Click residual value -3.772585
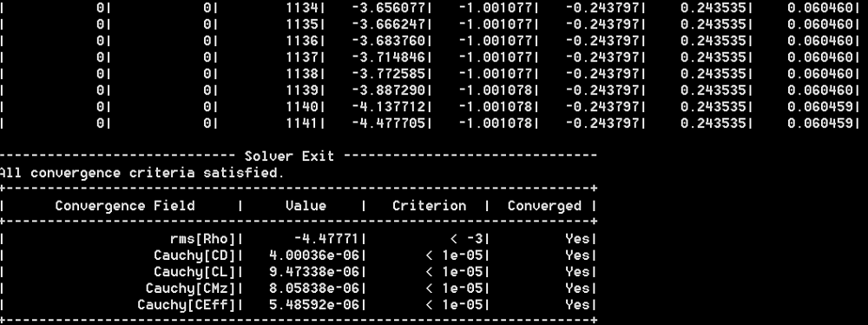Image resolution: width=868 pixels, height=325 pixels. [x=389, y=74]
